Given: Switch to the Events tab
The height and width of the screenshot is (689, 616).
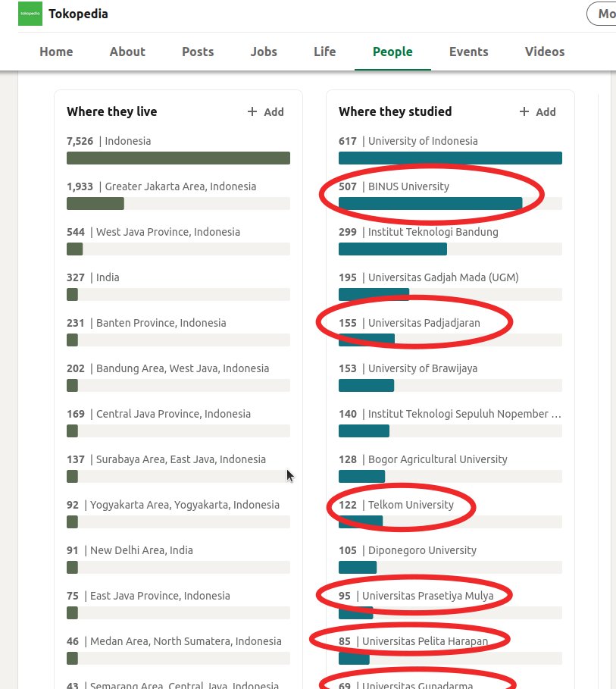Looking at the screenshot, I should click(469, 52).
